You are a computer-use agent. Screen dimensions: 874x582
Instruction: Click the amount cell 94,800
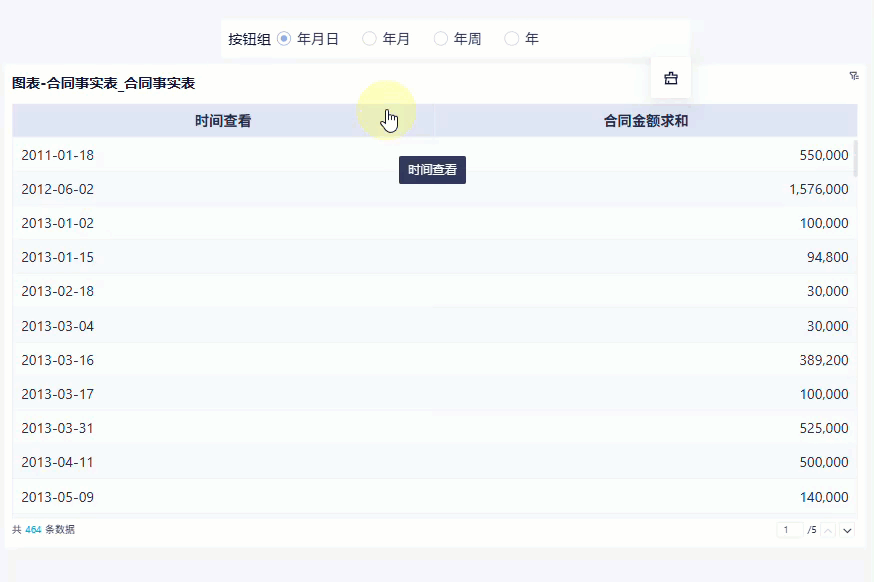point(828,257)
